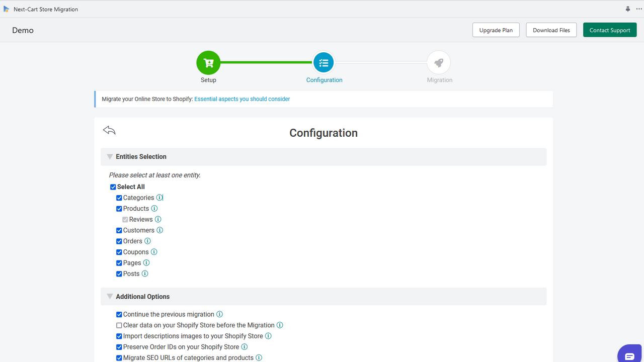Click the info icon beside Orders
The image size is (644, 362).
click(x=147, y=241)
